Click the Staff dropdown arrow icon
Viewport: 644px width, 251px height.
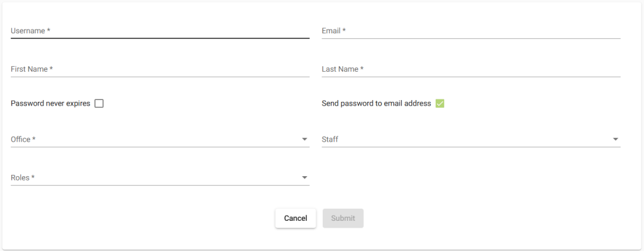tap(615, 139)
